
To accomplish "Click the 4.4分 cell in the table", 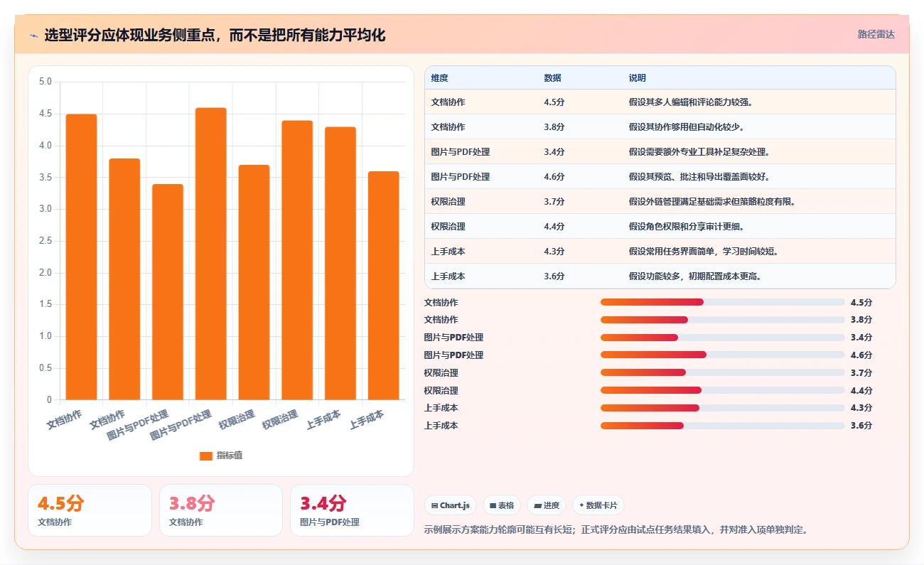I will [x=580, y=227].
